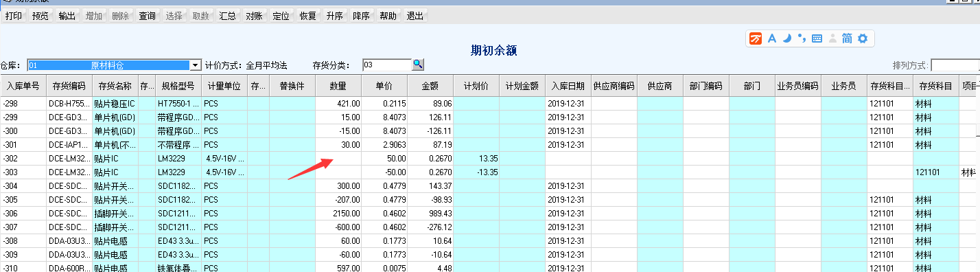This screenshot has width=980, height=272.
Task: Click the 业务员编码 column header
Action: (798, 86)
